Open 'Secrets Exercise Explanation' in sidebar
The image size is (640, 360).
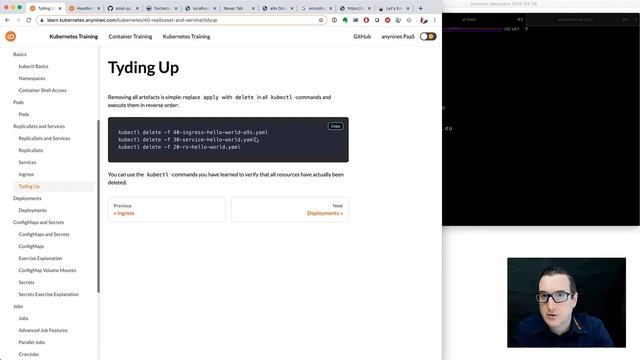pyautogui.click(x=49, y=294)
